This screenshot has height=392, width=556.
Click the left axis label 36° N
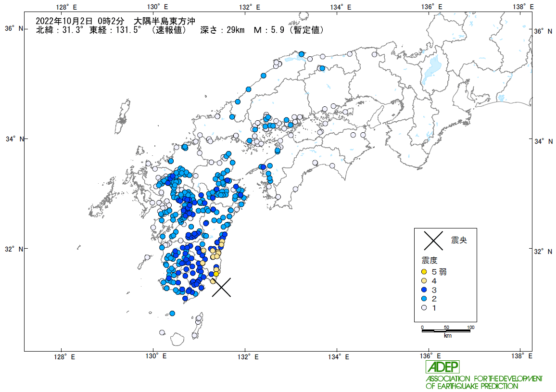pyautogui.click(x=14, y=28)
